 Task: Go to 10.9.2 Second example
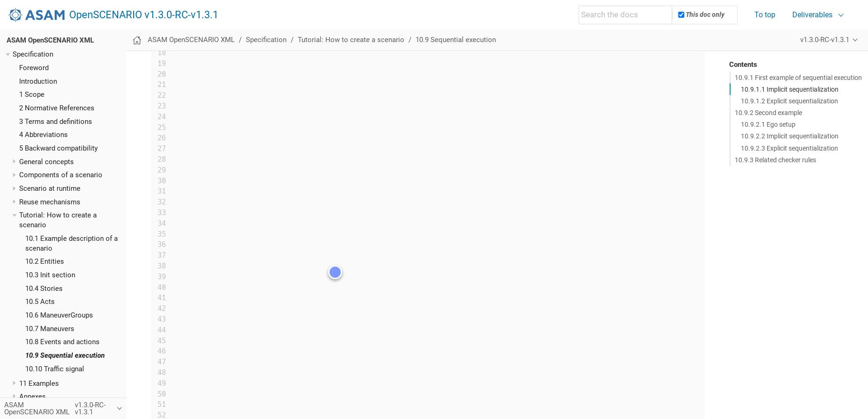coord(768,113)
